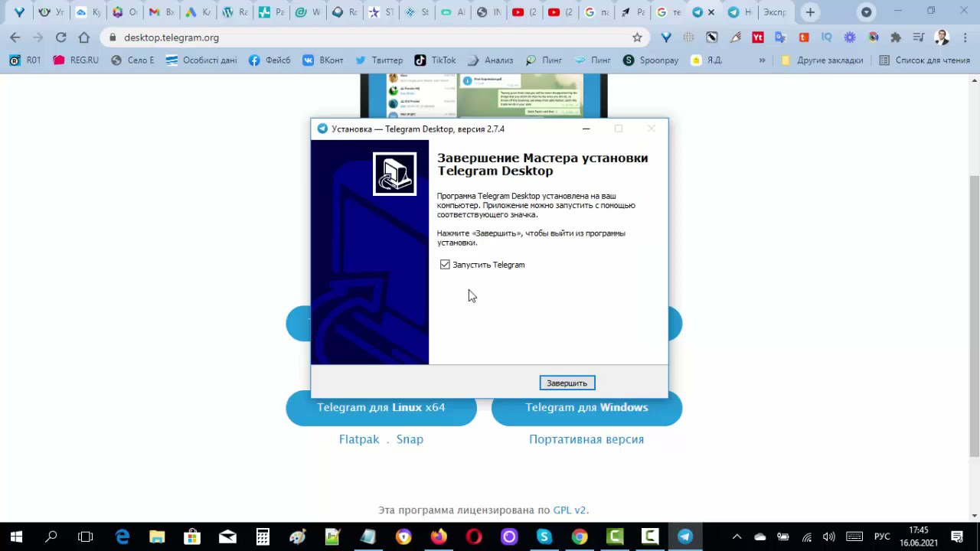
Task: Open File Explorer from taskbar
Action: point(157,537)
